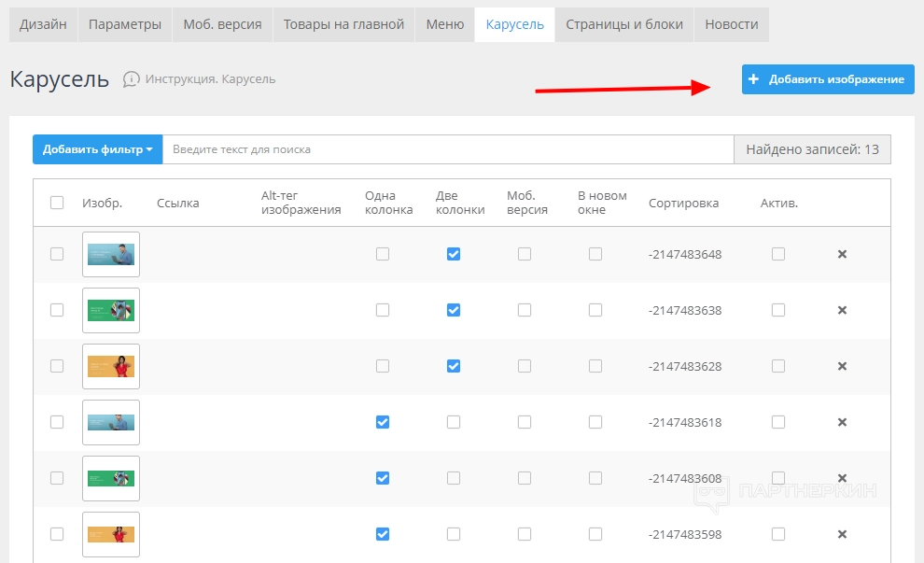The image size is (924, 563).
Task: Delete the carousel row with sorting -2147483638
Action: 842,310
